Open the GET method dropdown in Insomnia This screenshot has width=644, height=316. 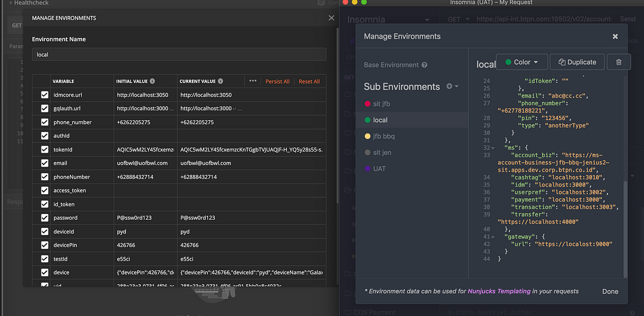click(459, 19)
